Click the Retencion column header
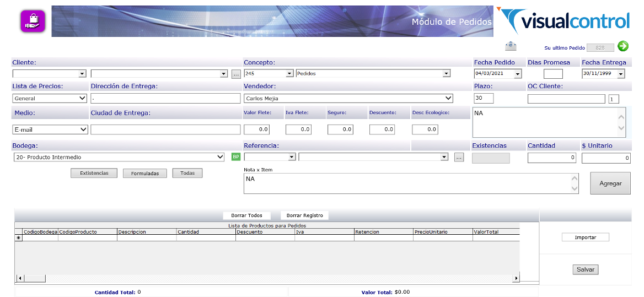Viewport: 644px width, 297px height. (x=384, y=232)
